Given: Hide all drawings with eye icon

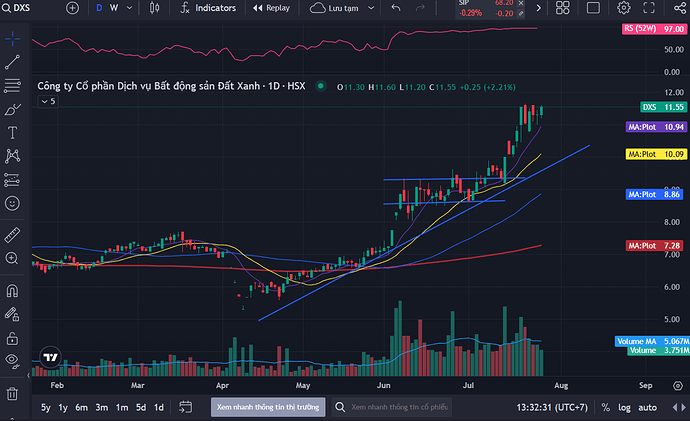Looking at the screenshot, I should 12,360.
